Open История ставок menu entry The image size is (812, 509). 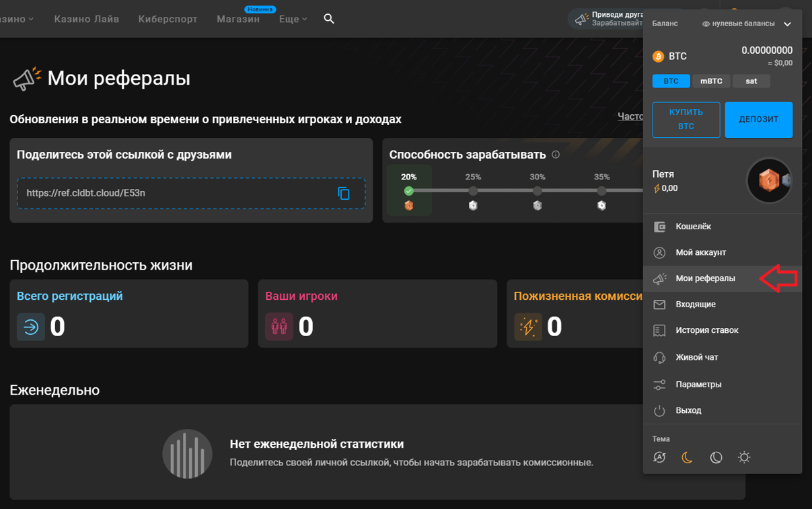tap(723, 330)
